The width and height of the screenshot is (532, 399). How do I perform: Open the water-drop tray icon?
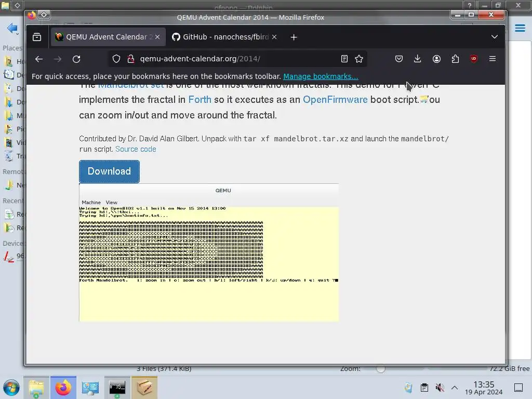click(x=409, y=388)
